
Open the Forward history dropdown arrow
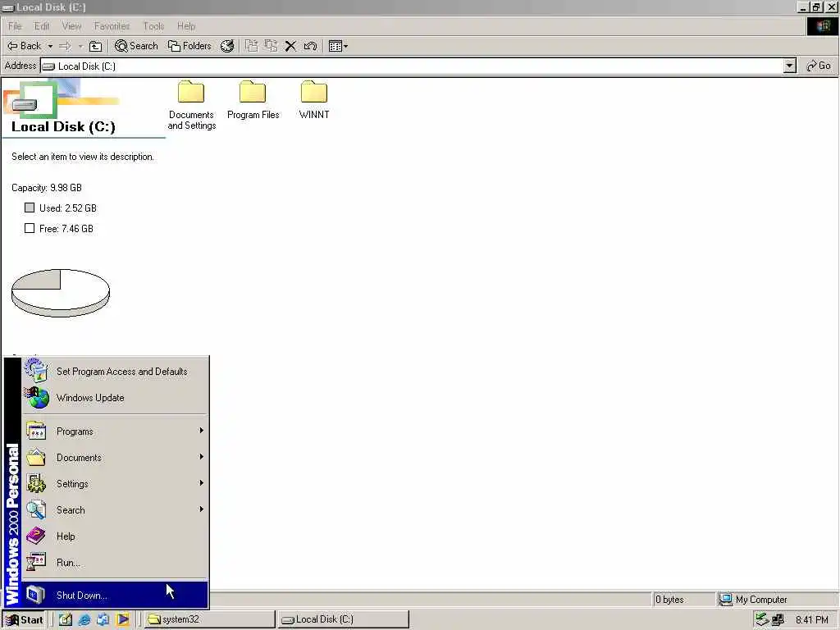tap(80, 46)
